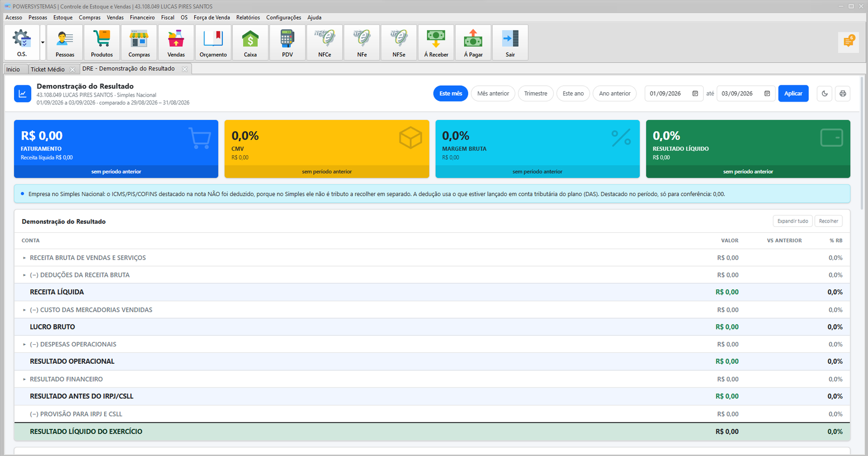Open the Acesso menu

(14, 17)
